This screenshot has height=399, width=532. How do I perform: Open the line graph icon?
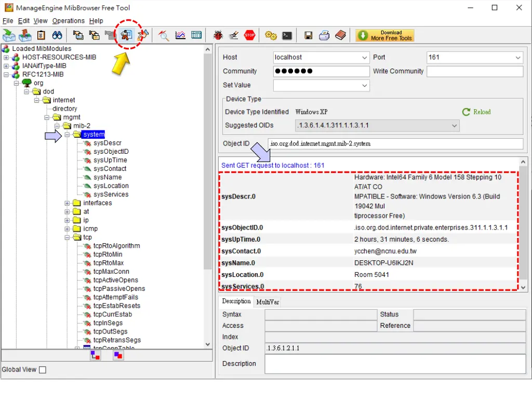[180, 35]
